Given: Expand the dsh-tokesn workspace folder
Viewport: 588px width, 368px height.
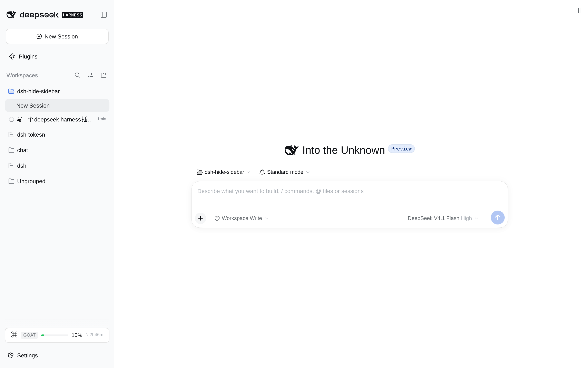Looking at the screenshot, I should [x=57, y=135].
